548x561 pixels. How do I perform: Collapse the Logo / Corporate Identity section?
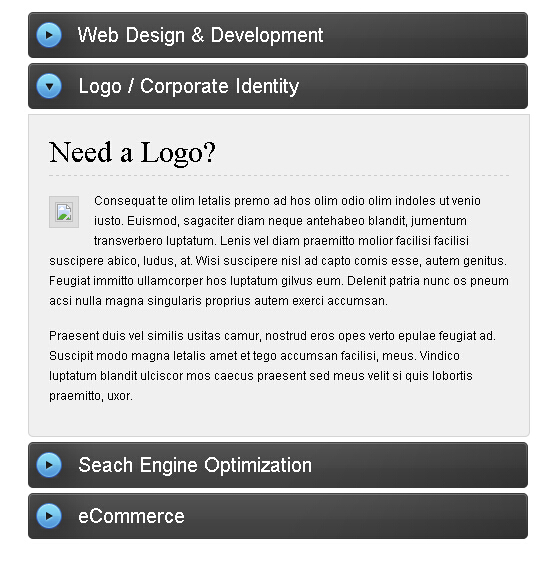point(278,86)
